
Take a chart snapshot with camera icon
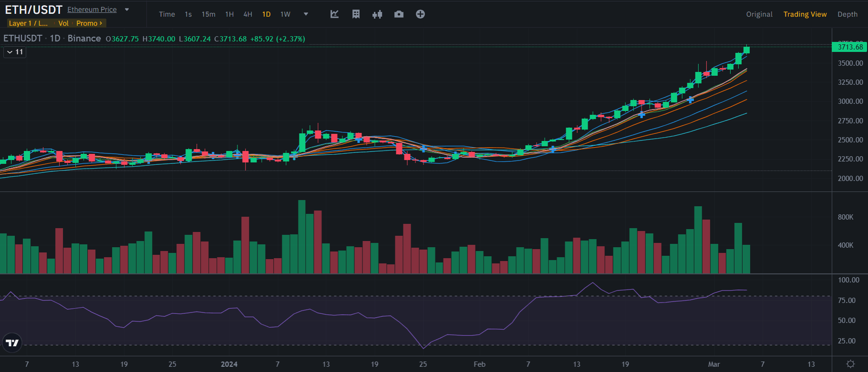point(399,14)
